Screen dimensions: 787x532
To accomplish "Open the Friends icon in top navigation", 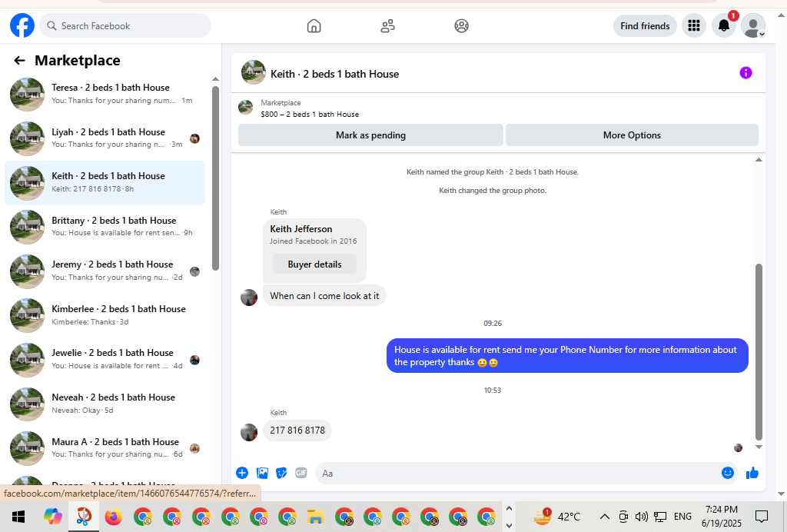I will click(x=387, y=25).
